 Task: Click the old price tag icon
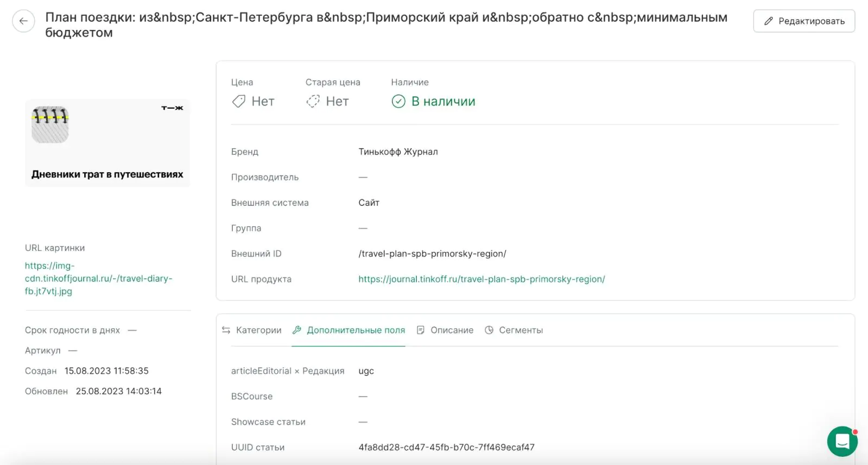313,102
